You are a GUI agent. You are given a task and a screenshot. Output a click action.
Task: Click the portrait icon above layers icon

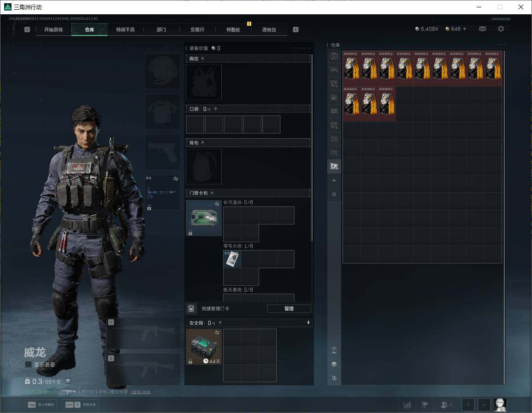tap(334, 350)
